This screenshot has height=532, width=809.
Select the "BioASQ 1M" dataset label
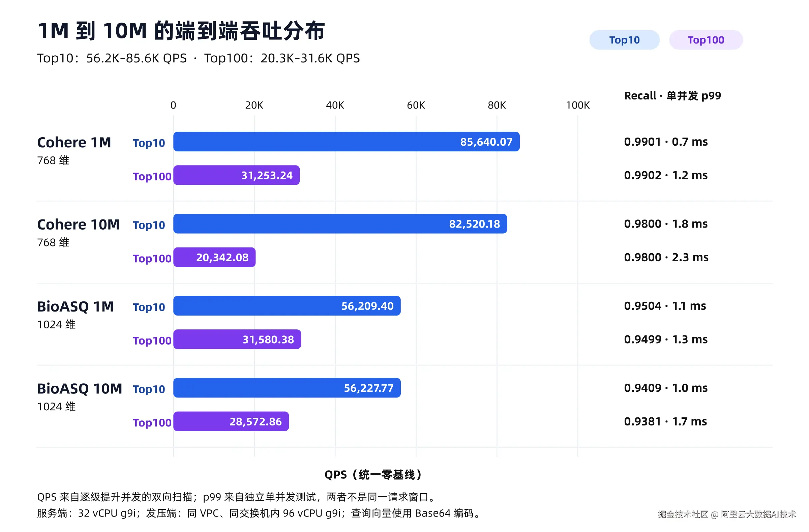[x=76, y=307]
